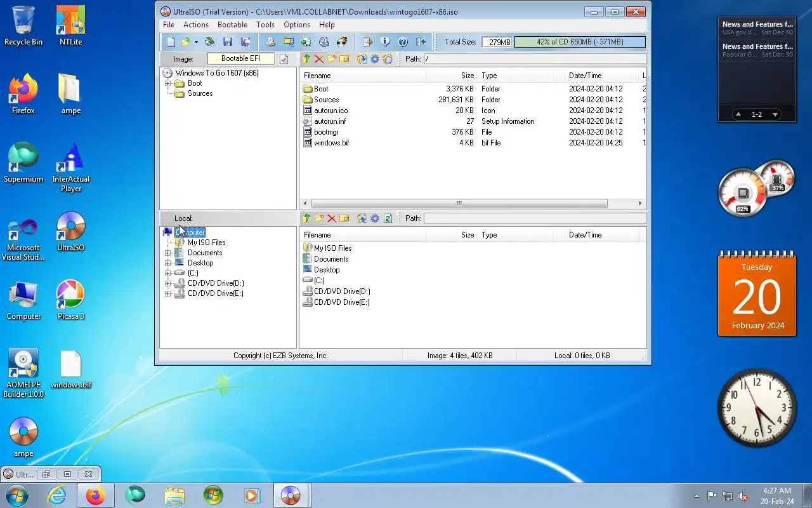812x508 pixels.
Task: Expand Desktop node in Local tree
Action: point(167,263)
